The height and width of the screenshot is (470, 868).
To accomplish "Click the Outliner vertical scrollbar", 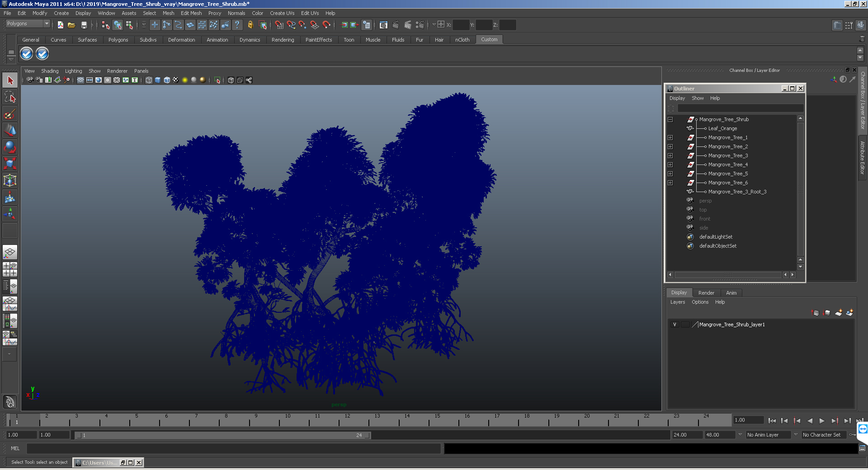I will click(x=800, y=189).
